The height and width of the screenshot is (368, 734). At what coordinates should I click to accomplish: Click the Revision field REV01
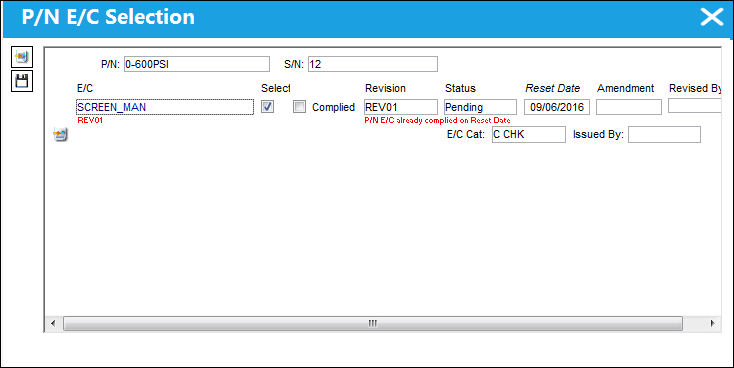tap(401, 107)
